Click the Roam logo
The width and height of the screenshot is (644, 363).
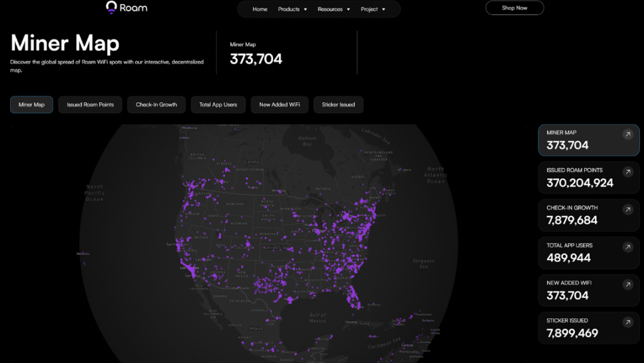(127, 7)
